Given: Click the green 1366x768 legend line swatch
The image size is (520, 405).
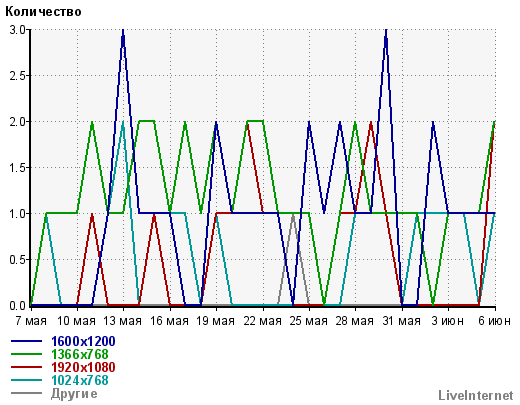Looking at the screenshot, I should coord(27,354).
